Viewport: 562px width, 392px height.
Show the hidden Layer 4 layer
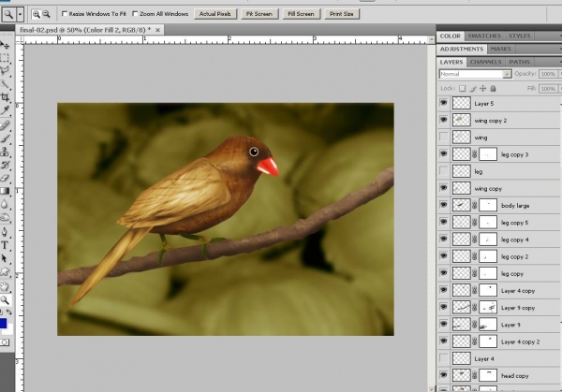(x=444, y=358)
